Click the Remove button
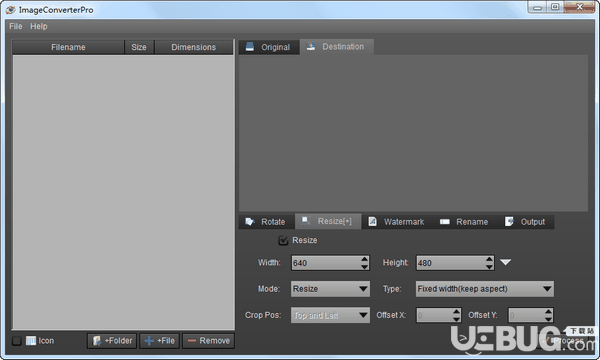The image size is (600, 360). click(x=209, y=340)
